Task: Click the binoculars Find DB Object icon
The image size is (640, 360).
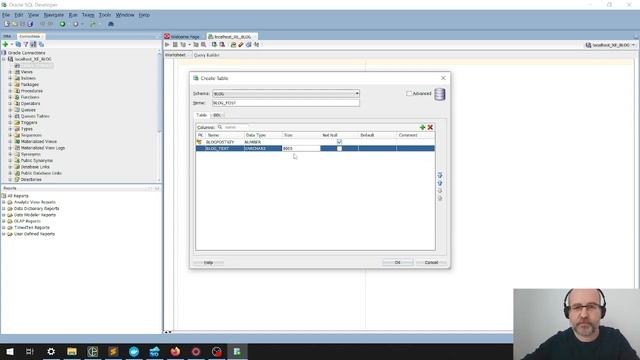Action: point(111,24)
